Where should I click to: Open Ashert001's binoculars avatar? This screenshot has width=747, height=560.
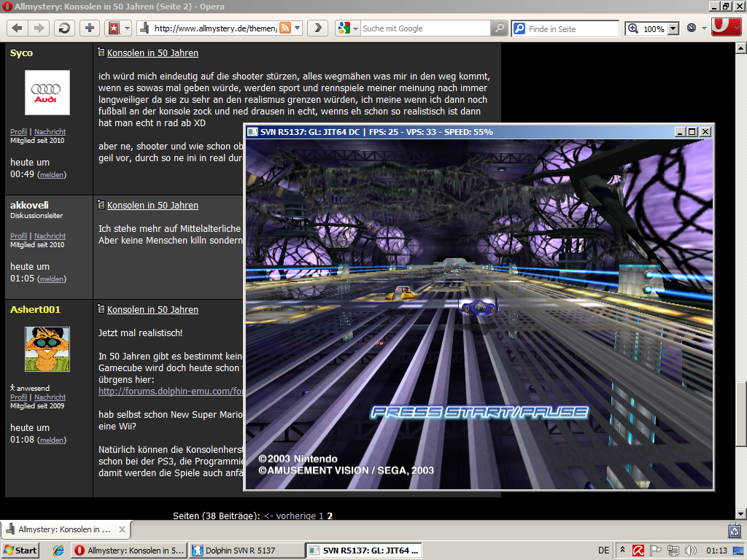click(47, 349)
